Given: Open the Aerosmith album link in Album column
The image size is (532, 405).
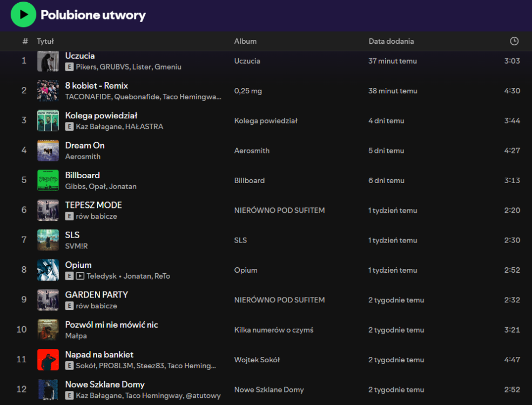Looking at the screenshot, I should pos(252,150).
